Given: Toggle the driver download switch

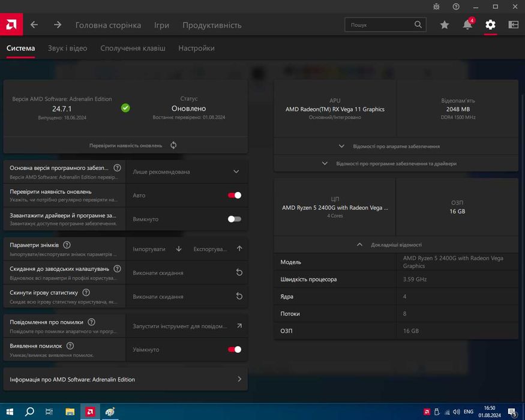Looking at the screenshot, I should (235, 219).
